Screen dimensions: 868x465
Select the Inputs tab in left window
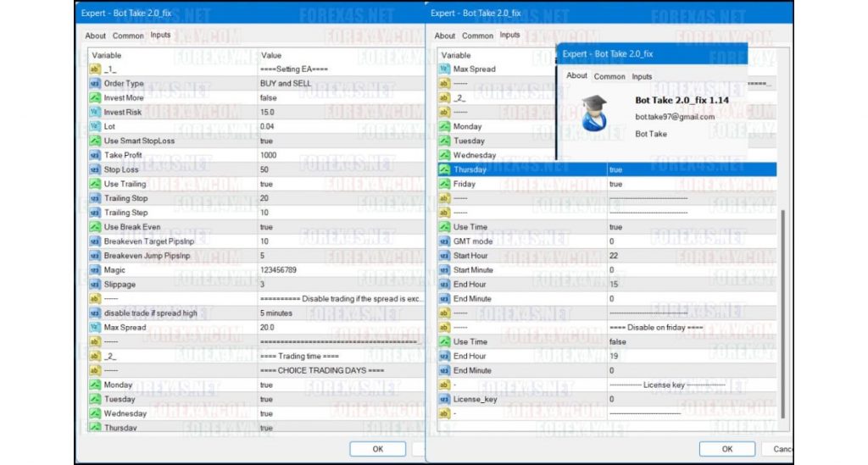(x=160, y=35)
